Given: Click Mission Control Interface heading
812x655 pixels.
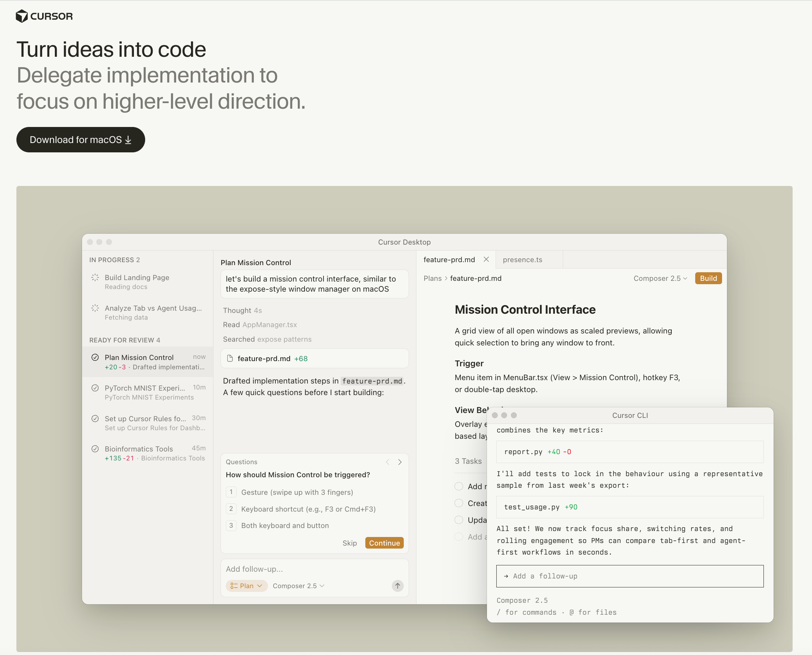Looking at the screenshot, I should [525, 310].
